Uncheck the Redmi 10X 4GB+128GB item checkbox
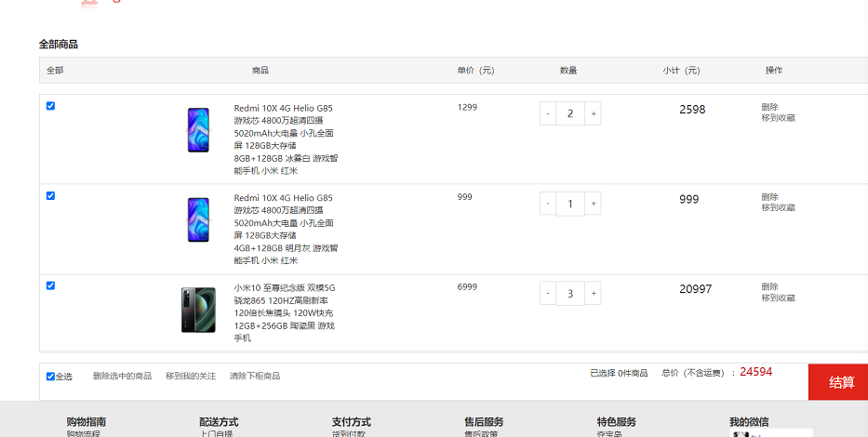The image size is (868, 437). tap(50, 196)
